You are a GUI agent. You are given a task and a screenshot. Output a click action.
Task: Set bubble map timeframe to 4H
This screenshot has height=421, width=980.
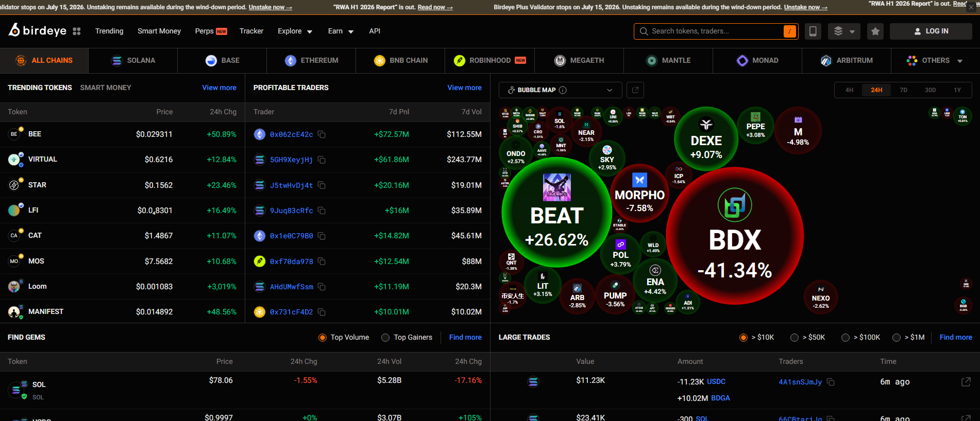click(x=849, y=90)
